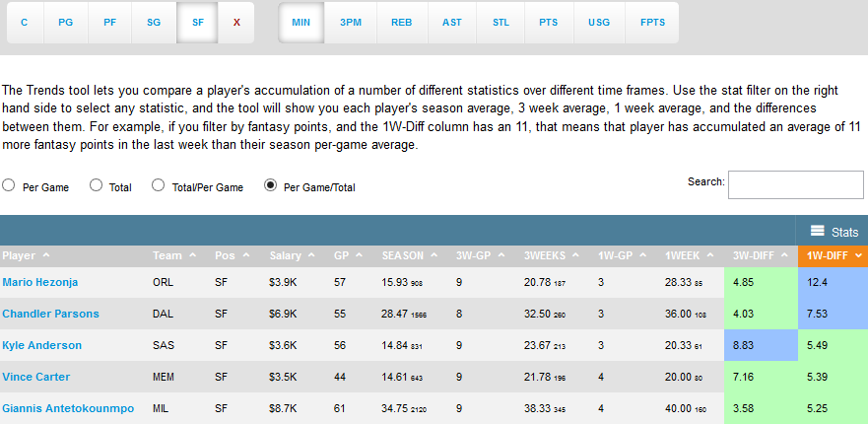Viewport: 868px width, 424px height.
Task: Click 1WEEK value 28.33 cell
Action: pos(683,283)
